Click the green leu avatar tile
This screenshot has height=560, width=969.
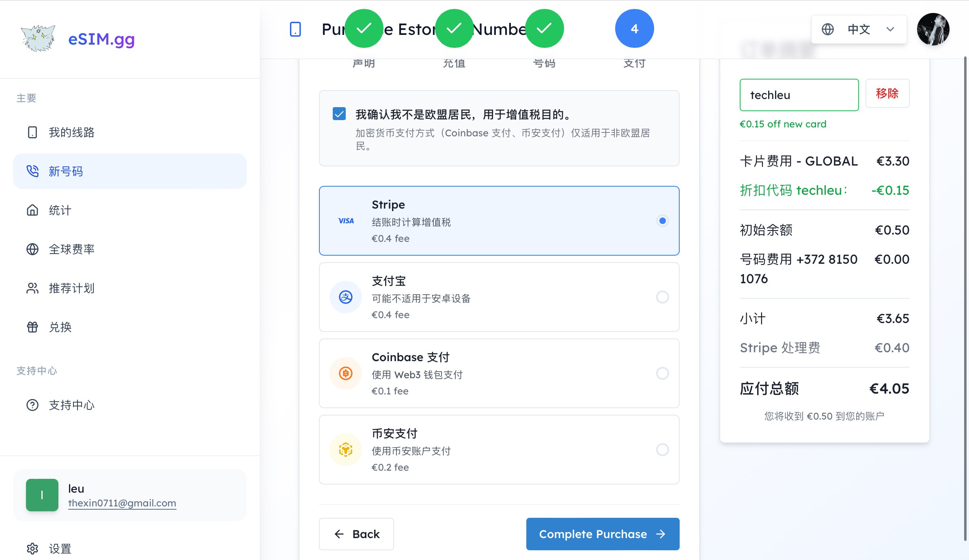click(x=42, y=495)
